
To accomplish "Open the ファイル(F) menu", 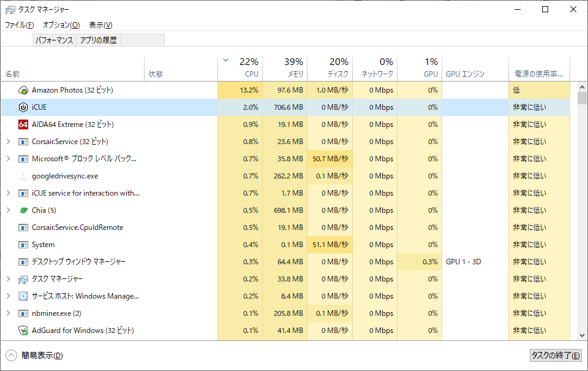I will pos(19,25).
